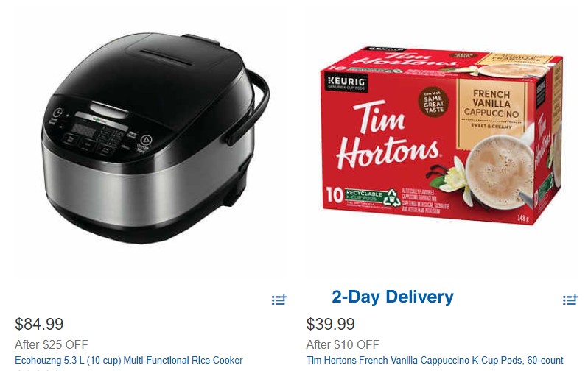Select the $39.99 K-Cup pods price
Screen dimensions: 588x371
coord(330,324)
